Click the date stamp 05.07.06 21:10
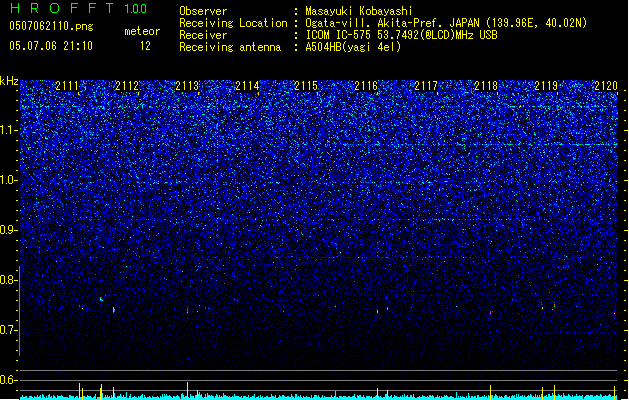629x400 pixels. point(51,46)
